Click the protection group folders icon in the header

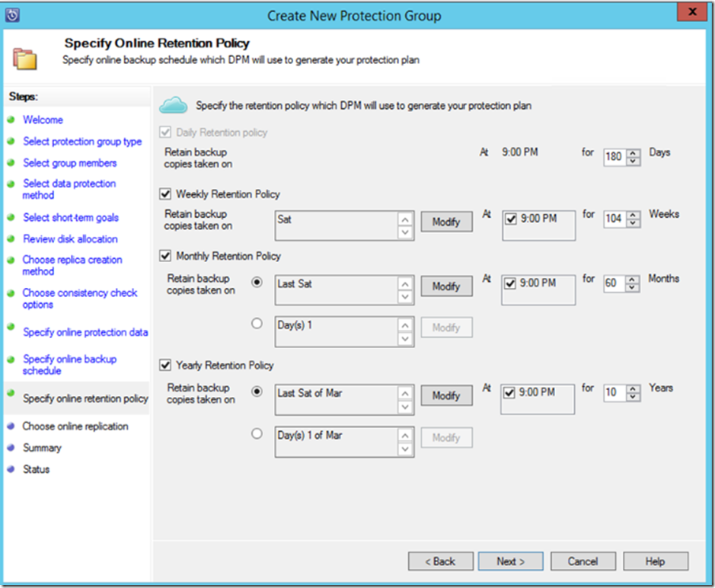(25, 59)
